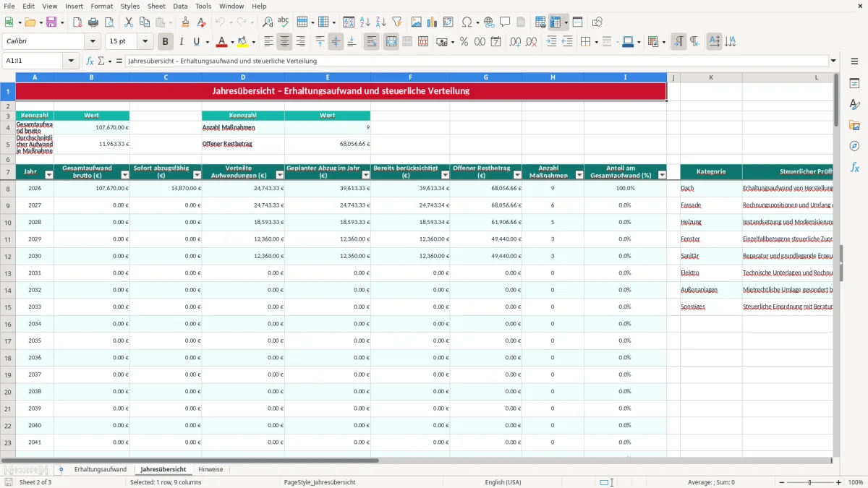
Task: Toggle Left-to-Right text direction
Action: 678,42
